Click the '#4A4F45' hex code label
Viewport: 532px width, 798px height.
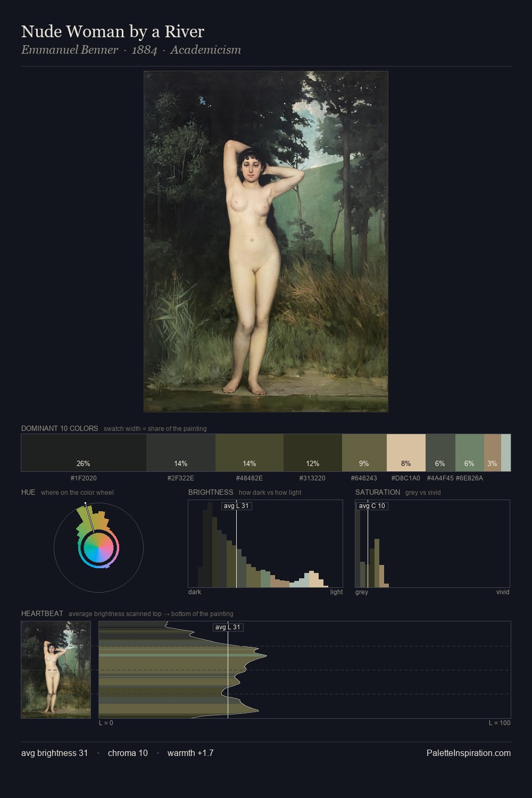[x=440, y=478]
